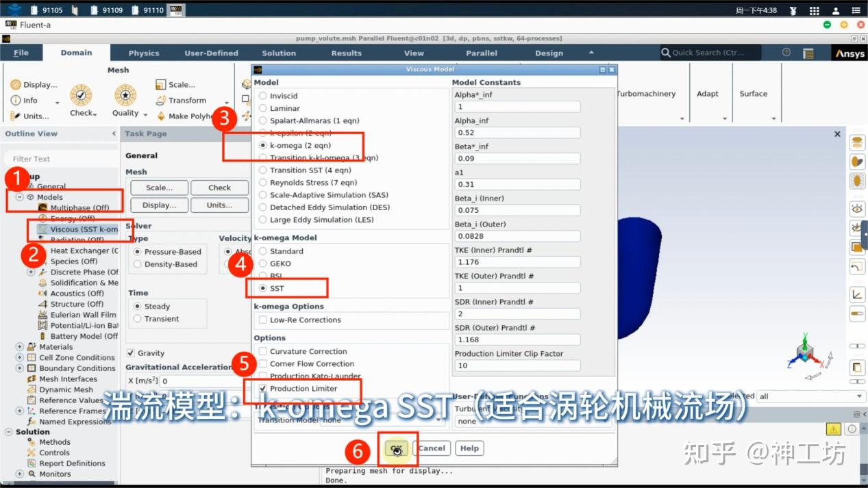
Task: Collapse the Models tree node
Action: pyautogui.click(x=20, y=197)
